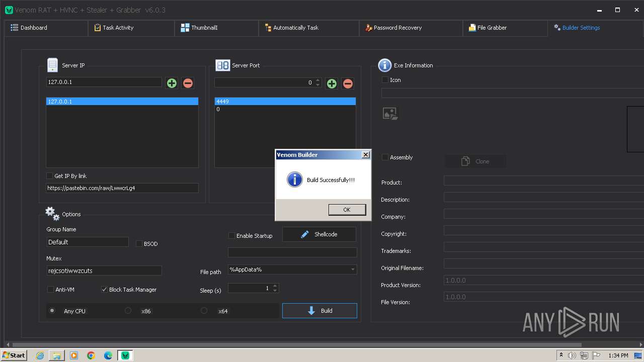Increase Sleep (s) value with up arrow
Viewport: 644px width, 362px height.
click(275, 286)
